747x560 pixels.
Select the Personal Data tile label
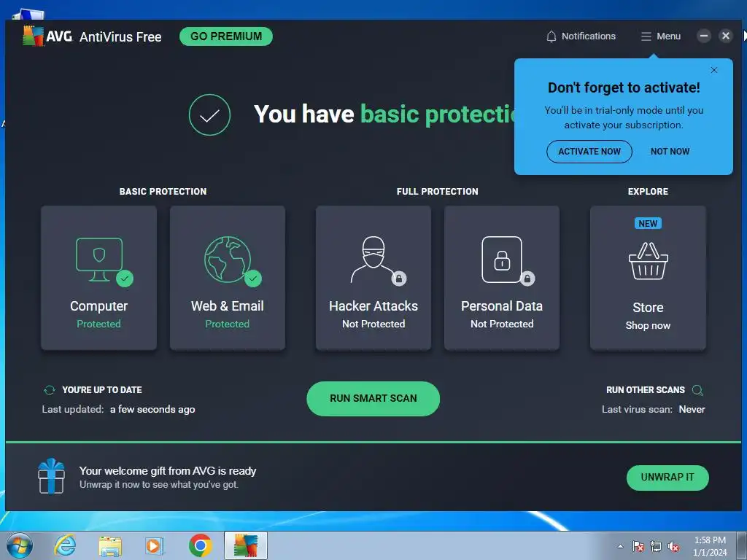tap(502, 306)
